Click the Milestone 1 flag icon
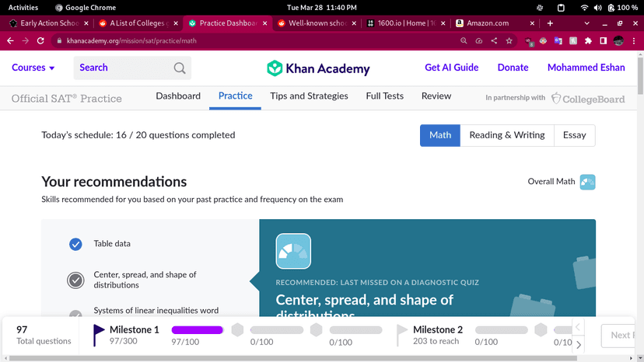Image resolution: width=644 pixels, height=362 pixels. point(99,334)
